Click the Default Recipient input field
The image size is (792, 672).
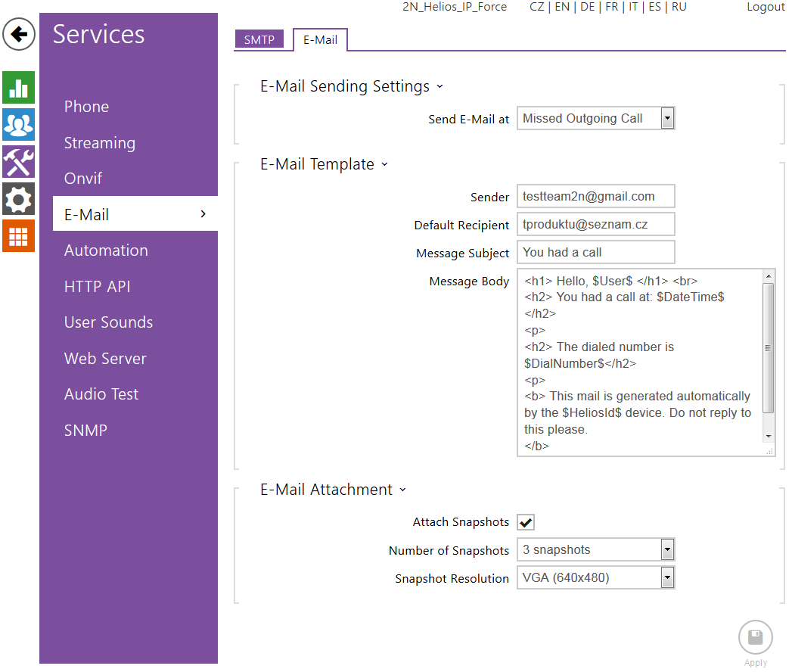coord(595,225)
